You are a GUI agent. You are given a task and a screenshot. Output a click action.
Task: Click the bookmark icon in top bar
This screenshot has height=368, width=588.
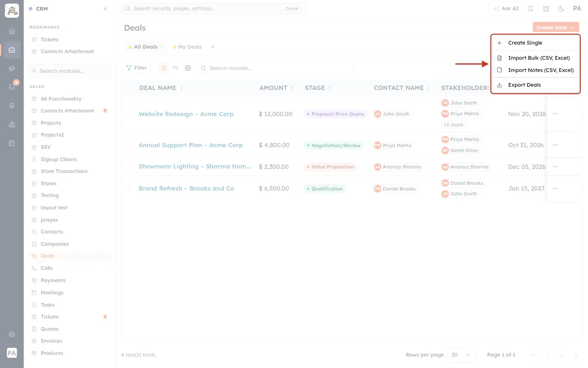(531, 9)
